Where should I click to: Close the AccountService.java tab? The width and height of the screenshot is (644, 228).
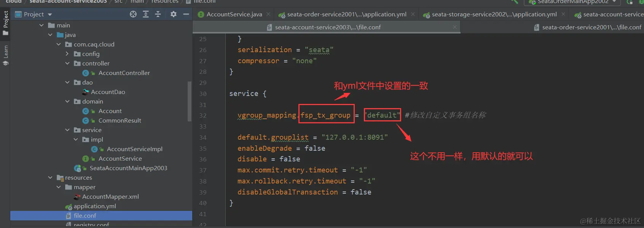coord(268,14)
